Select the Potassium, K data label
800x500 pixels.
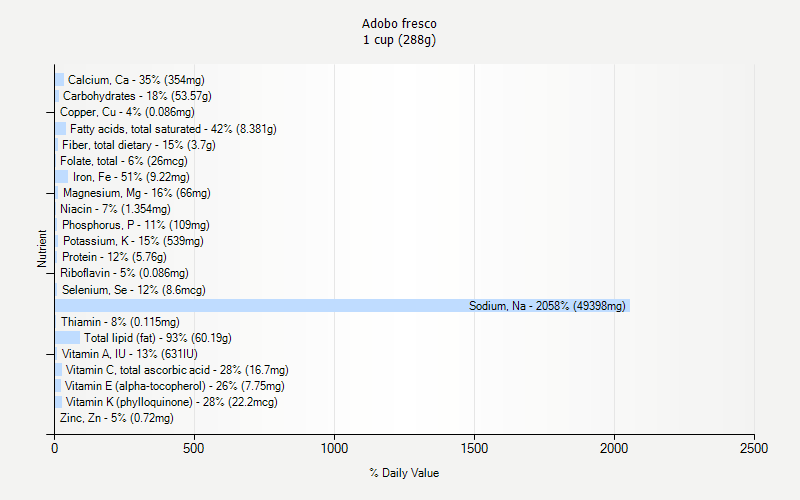pyautogui.click(x=133, y=241)
